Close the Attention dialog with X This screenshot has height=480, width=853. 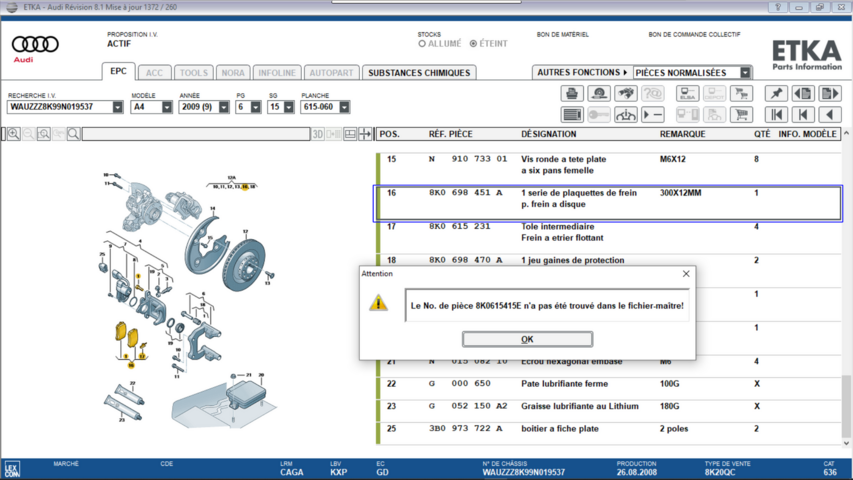pos(686,274)
